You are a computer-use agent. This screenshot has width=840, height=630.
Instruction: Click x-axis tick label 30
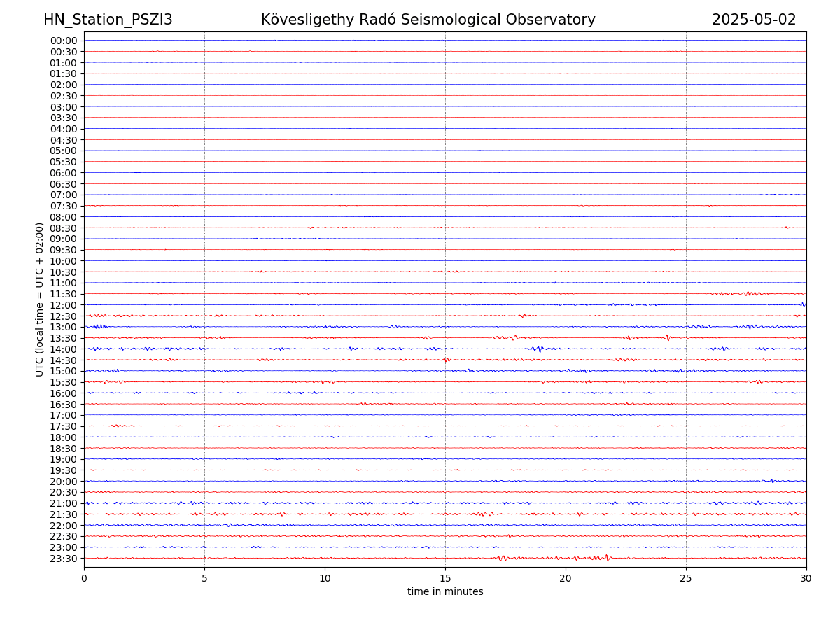click(x=806, y=579)
